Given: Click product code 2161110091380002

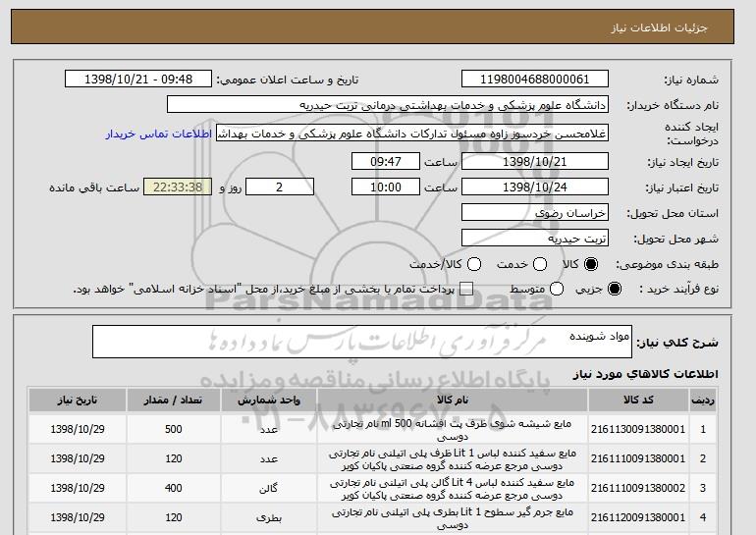Looking at the screenshot, I should coord(638,488).
